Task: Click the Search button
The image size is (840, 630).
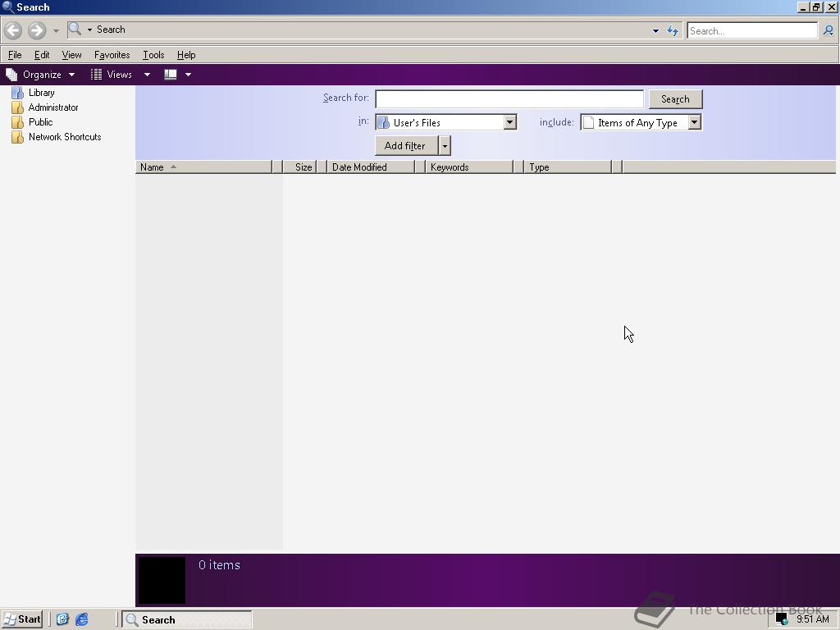Action: [675, 99]
